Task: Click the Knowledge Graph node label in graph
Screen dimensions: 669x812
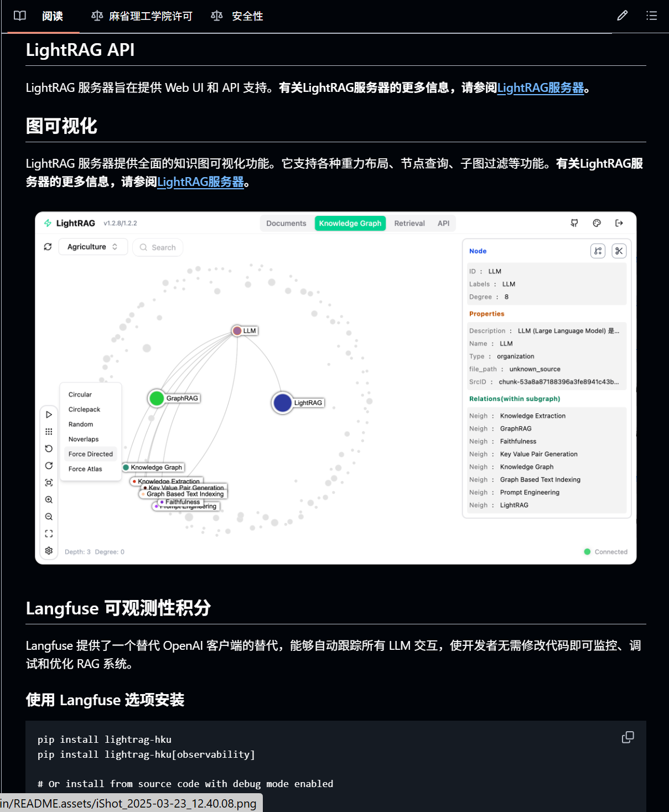Action: 156,468
